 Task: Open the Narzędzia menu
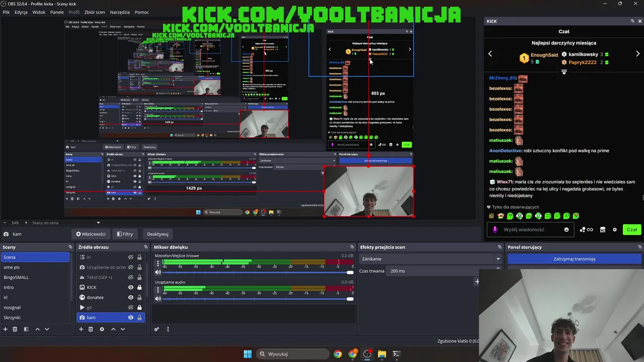click(120, 12)
